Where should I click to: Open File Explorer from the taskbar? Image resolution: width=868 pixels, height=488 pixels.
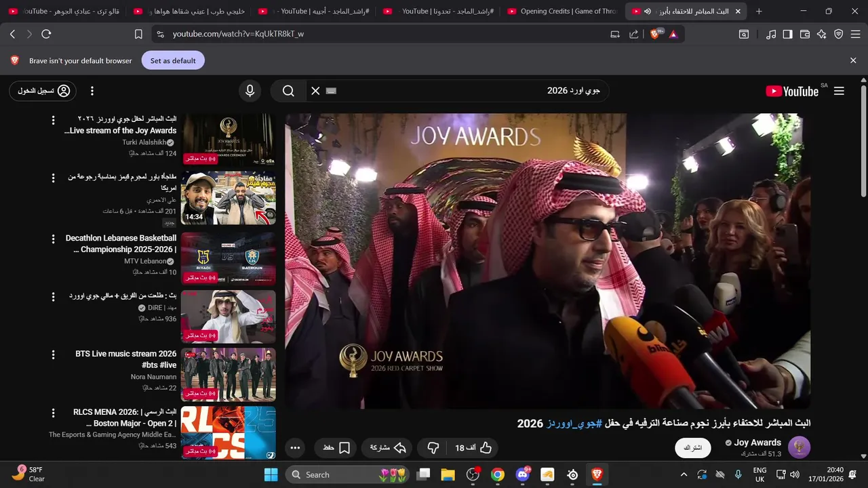point(448,474)
